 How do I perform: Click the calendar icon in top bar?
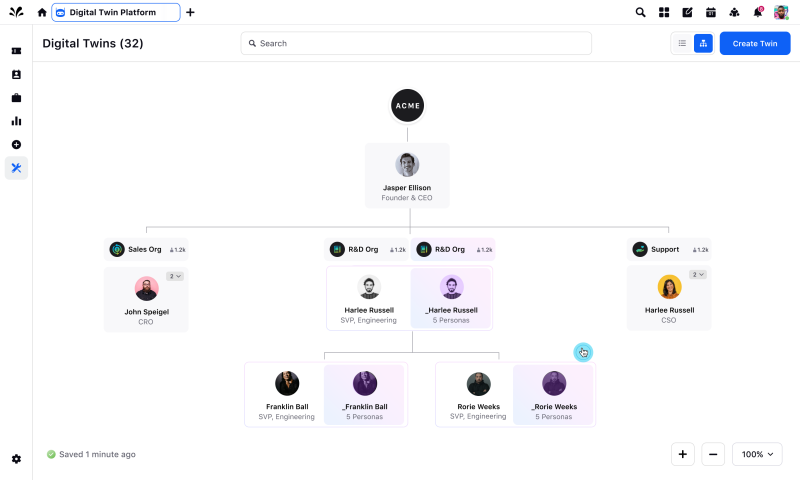(710, 12)
